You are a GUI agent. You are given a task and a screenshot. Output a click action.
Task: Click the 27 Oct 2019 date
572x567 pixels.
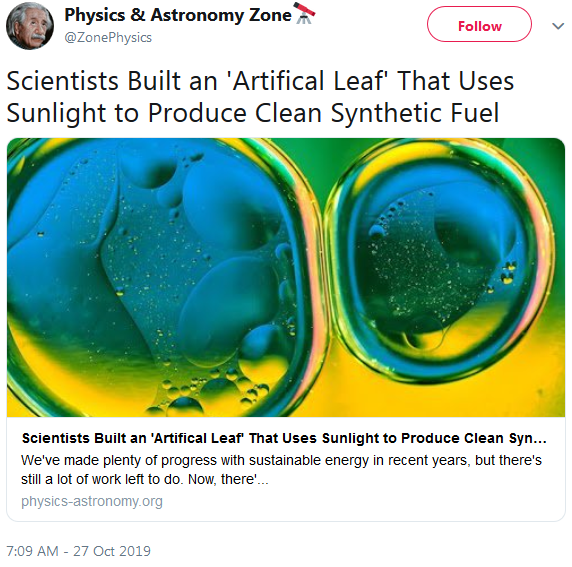[112, 551]
